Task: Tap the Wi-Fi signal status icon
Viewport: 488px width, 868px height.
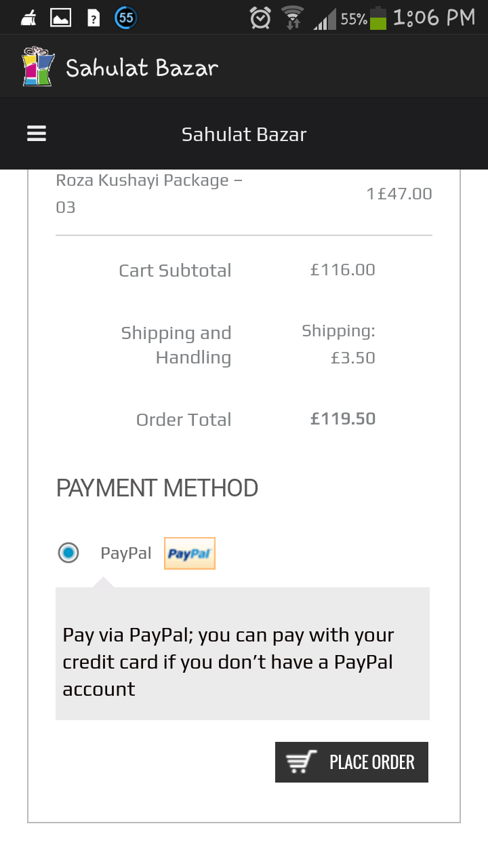Action: (x=293, y=18)
